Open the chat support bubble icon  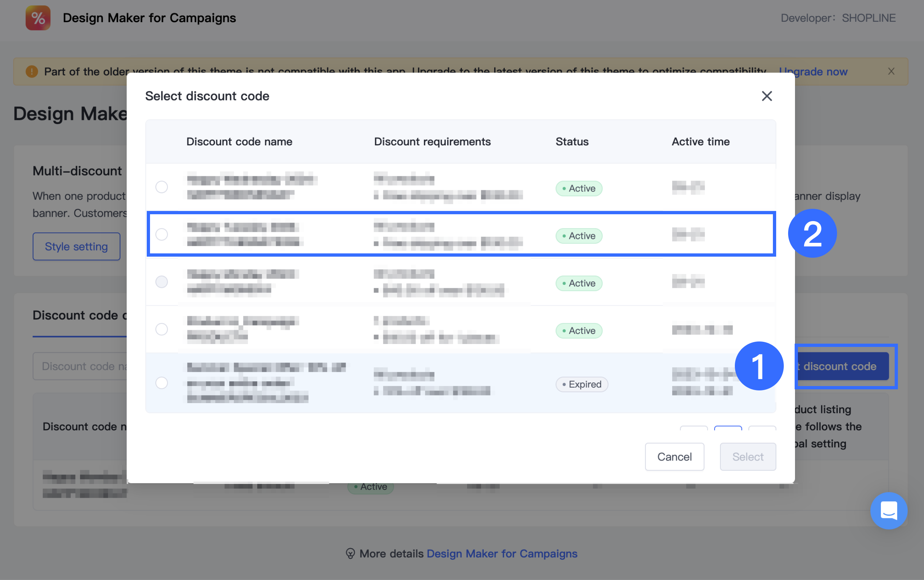[888, 510]
